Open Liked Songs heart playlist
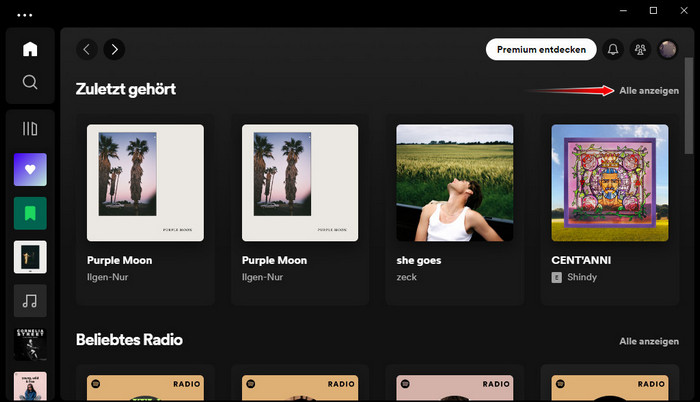This screenshot has height=402, width=700. click(30, 170)
